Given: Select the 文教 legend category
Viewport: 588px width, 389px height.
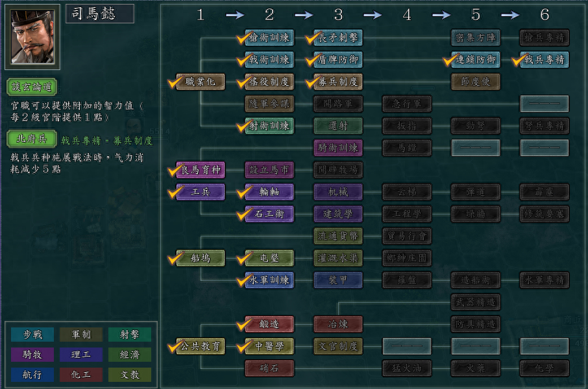Looking at the screenshot, I should tap(130, 375).
